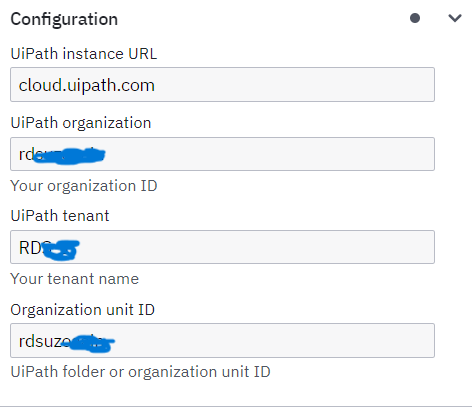
Task: Focus the Organization unit ID input field
Action: 222,340
